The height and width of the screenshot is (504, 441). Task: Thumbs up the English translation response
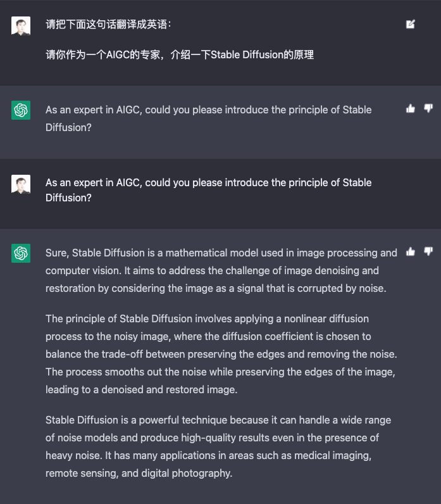[x=411, y=109]
